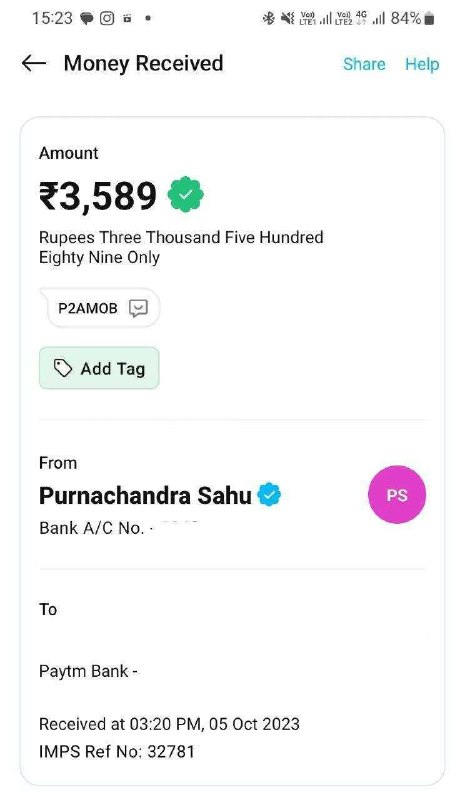Open the Help link
Screen dimensions: 465x800
[x=422, y=64]
